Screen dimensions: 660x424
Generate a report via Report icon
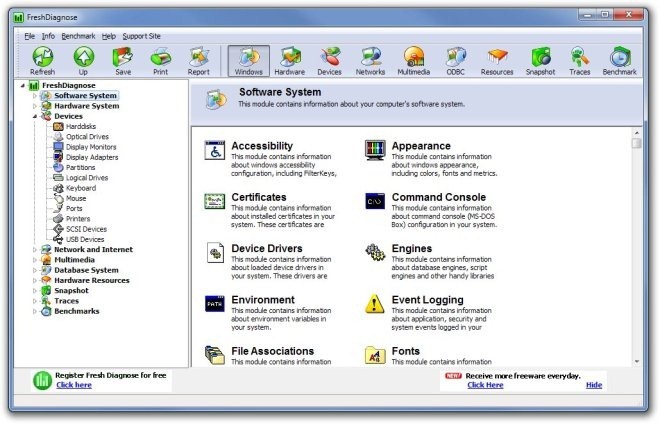(199, 61)
